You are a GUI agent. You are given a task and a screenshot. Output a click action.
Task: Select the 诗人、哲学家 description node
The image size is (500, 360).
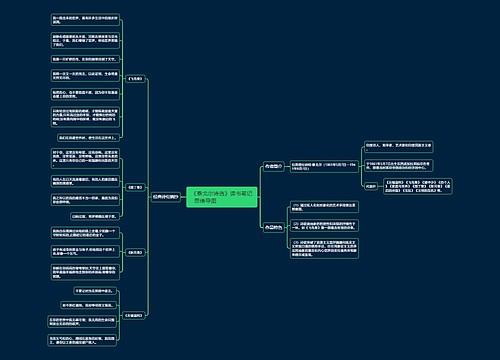pyautogui.click(x=398, y=147)
